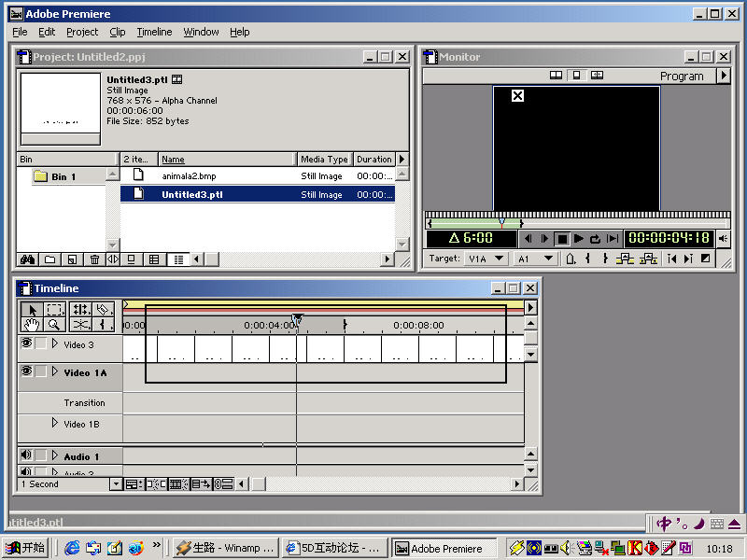
Task: Hide the Video 3 track eye icon
Action: 27,343
